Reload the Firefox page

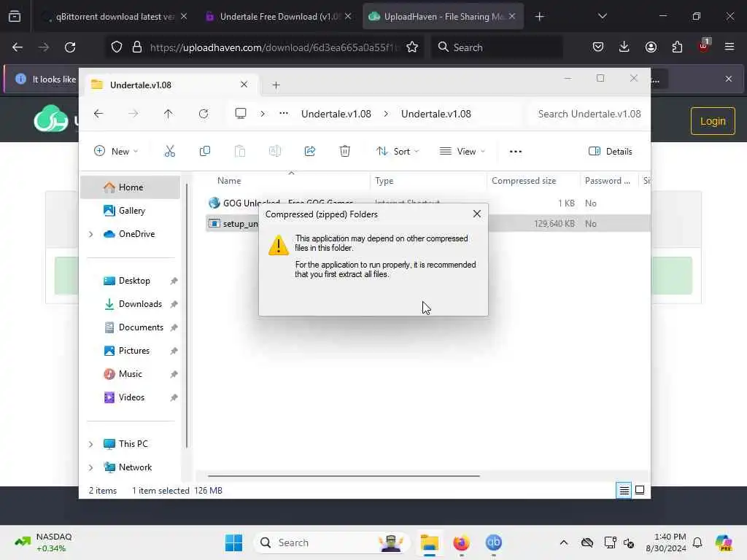pyautogui.click(x=70, y=47)
